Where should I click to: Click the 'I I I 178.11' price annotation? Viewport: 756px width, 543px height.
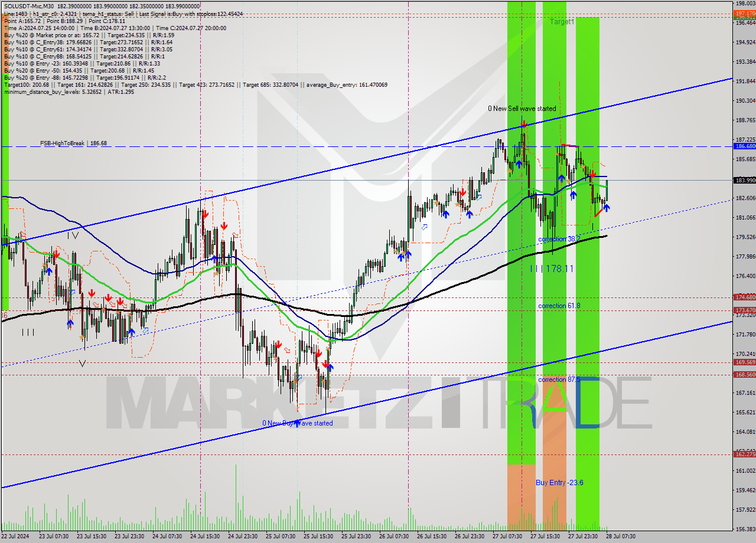pos(552,269)
